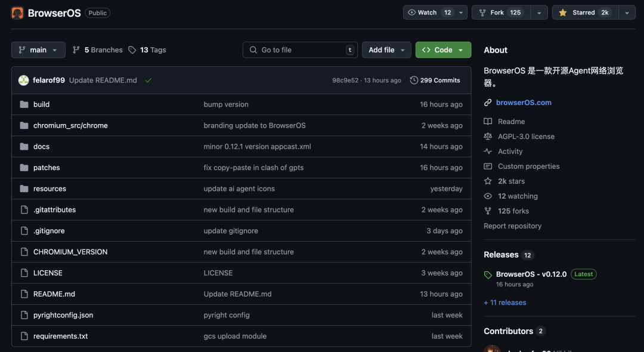This screenshot has width=644, height=352.
Task: Open the felarof99 user profile link
Action: click(49, 80)
